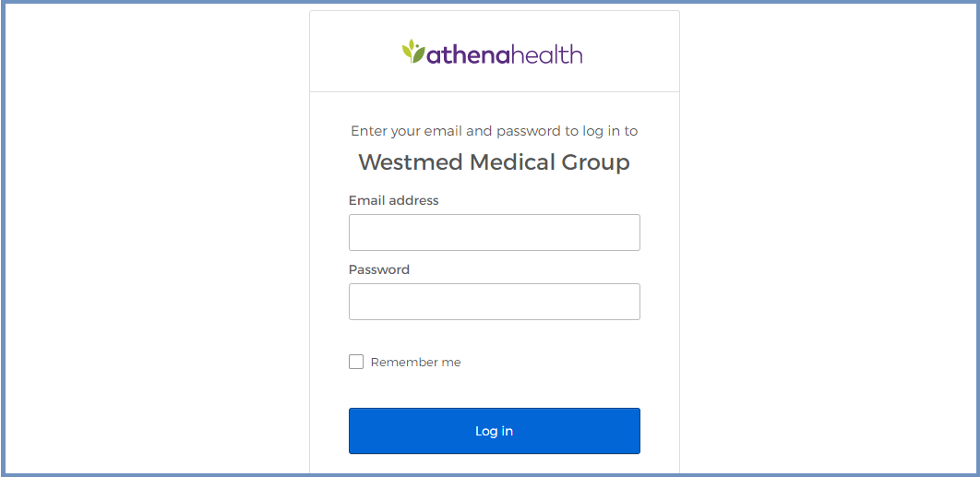The width and height of the screenshot is (980, 477).
Task: Click the athenahealth wordmark logo
Action: tap(493, 53)
